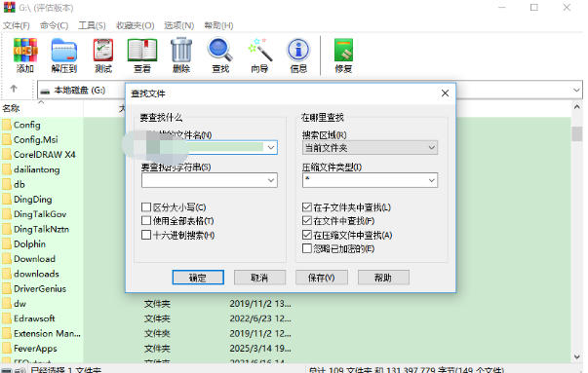This screenshot has height=373, width=588.
Task: Select the DingTalkNztn folder row
Action: tap(41, 229)
